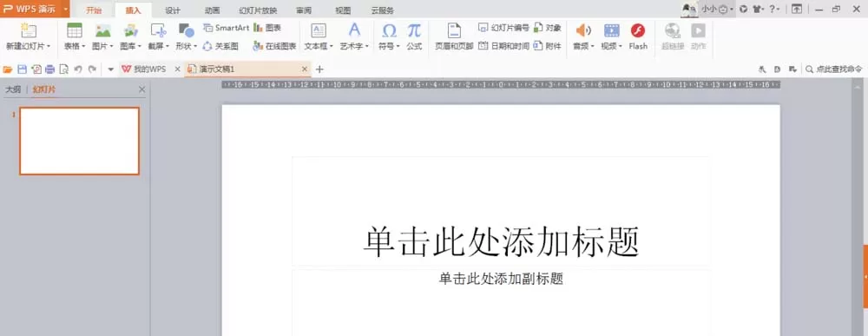
Task: Switch to the 云服务 ribbon tab
Action: 383,10
